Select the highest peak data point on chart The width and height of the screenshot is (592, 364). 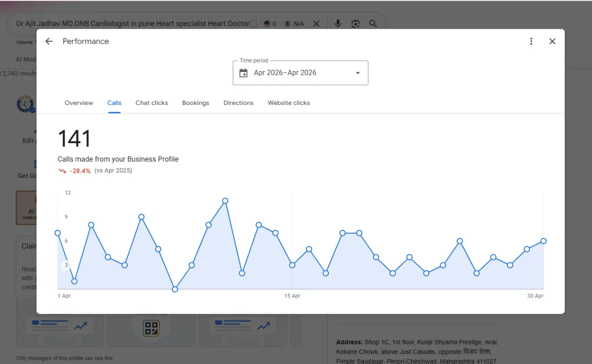[225, 201]
